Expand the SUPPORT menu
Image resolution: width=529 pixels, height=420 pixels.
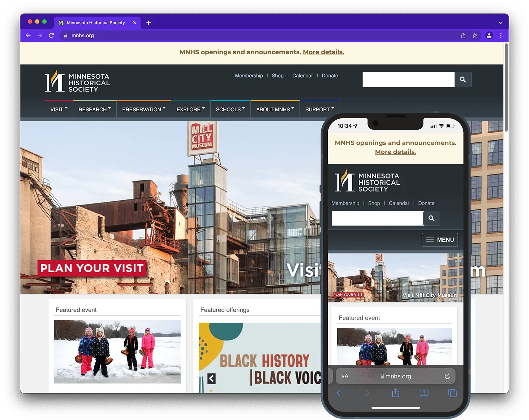coord(320,109)
